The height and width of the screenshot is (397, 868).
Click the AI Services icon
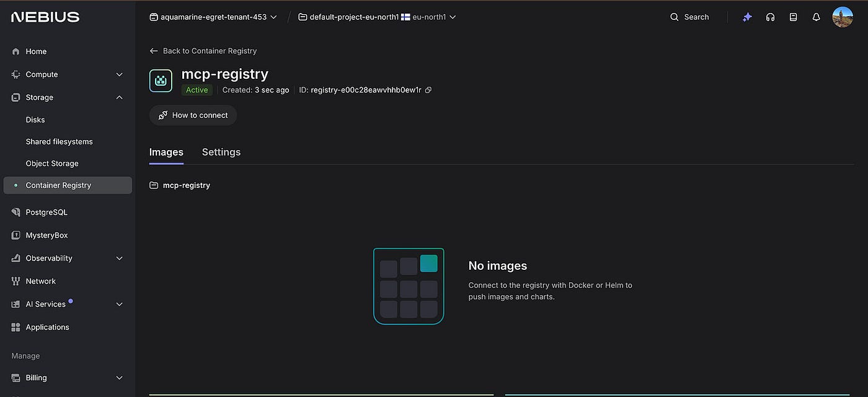tap(16, 304)
